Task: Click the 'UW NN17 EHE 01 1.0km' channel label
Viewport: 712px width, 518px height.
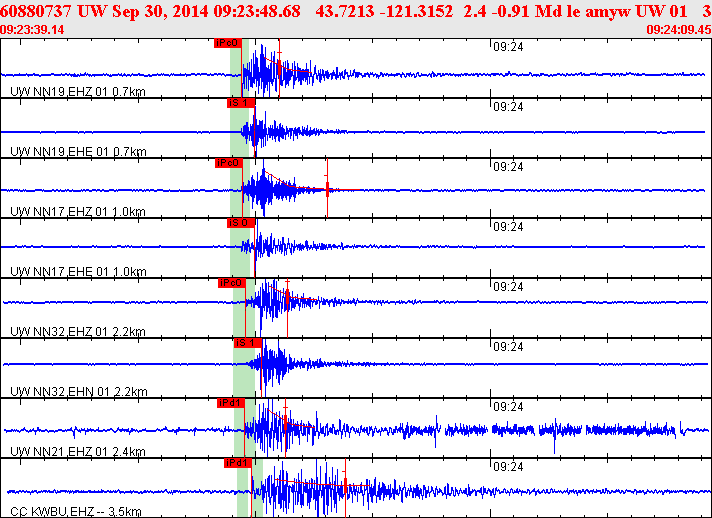Action: [x=78, y=271]
